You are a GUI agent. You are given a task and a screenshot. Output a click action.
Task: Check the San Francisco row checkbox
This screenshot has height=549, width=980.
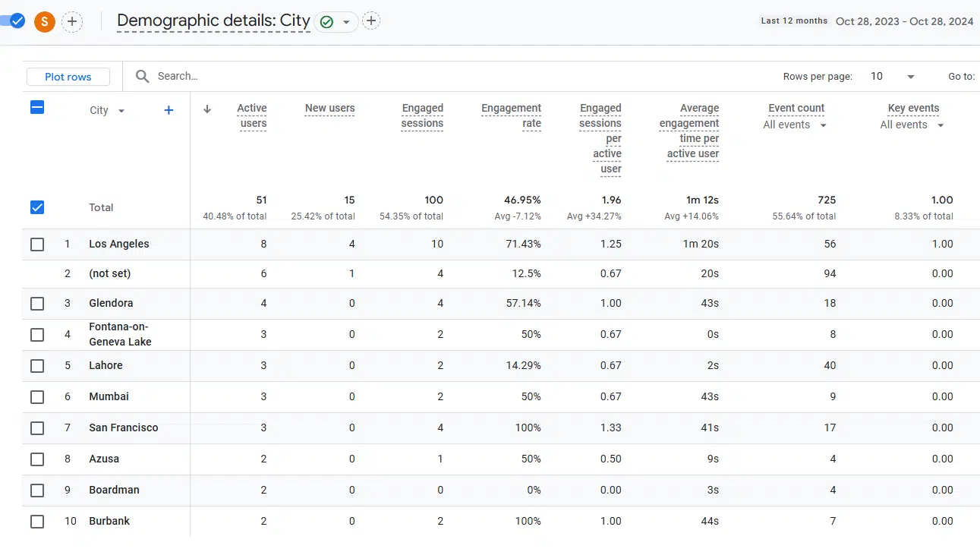pyautogui.click(x=37, y=428)
